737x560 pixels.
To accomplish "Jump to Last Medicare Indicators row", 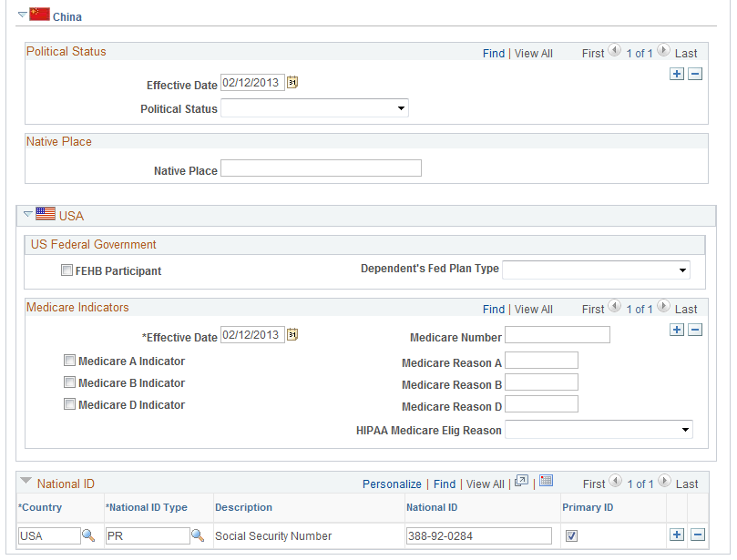I will (686, 310).
